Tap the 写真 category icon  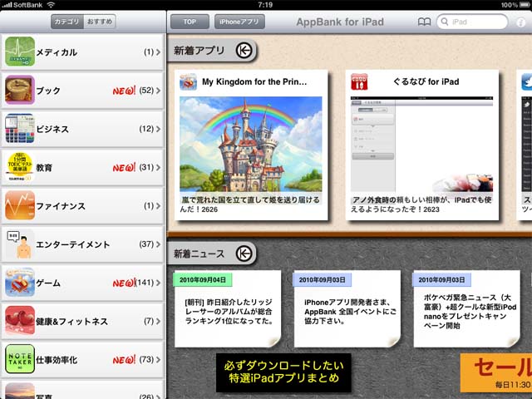20,391
